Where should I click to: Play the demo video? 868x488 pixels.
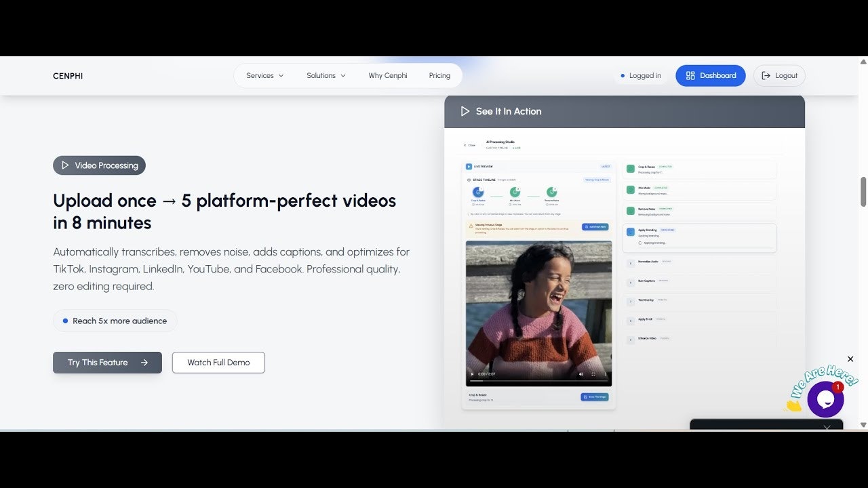(x=473, y=374)
